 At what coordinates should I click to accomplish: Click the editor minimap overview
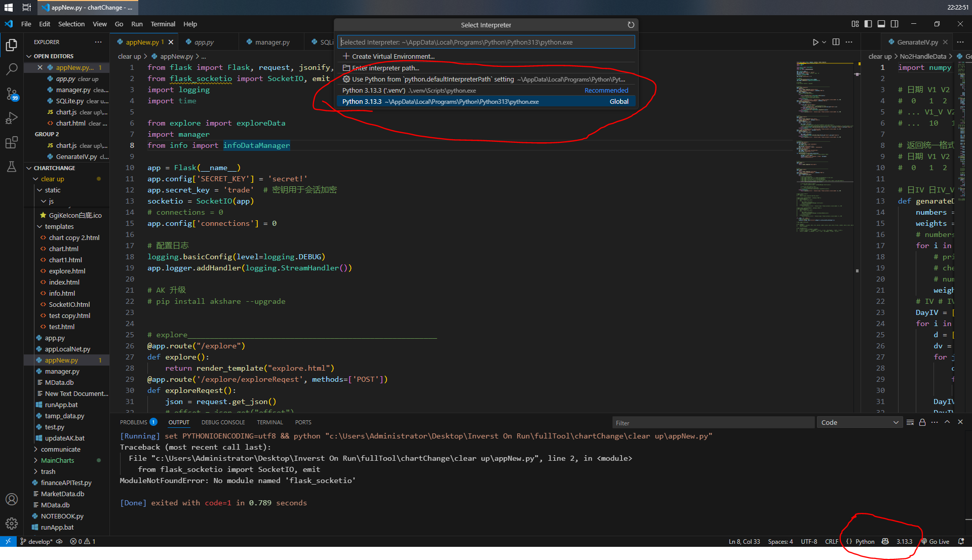point(825,147)
